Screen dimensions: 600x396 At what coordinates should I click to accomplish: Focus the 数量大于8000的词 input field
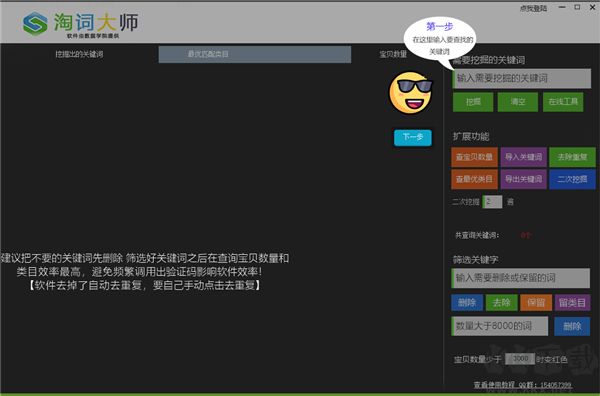pos(500,326)
